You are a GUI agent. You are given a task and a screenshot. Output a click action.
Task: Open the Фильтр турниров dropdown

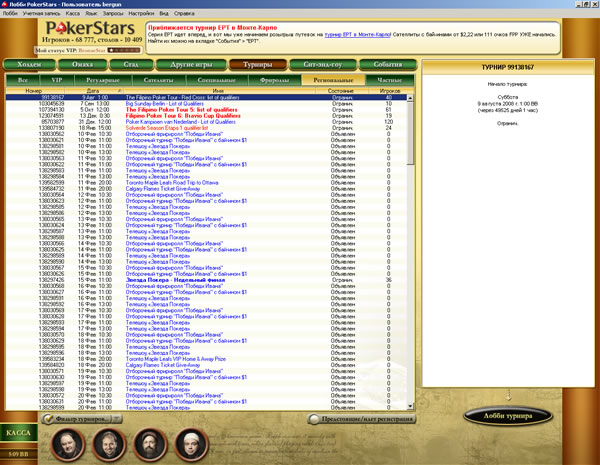[80, 420]
